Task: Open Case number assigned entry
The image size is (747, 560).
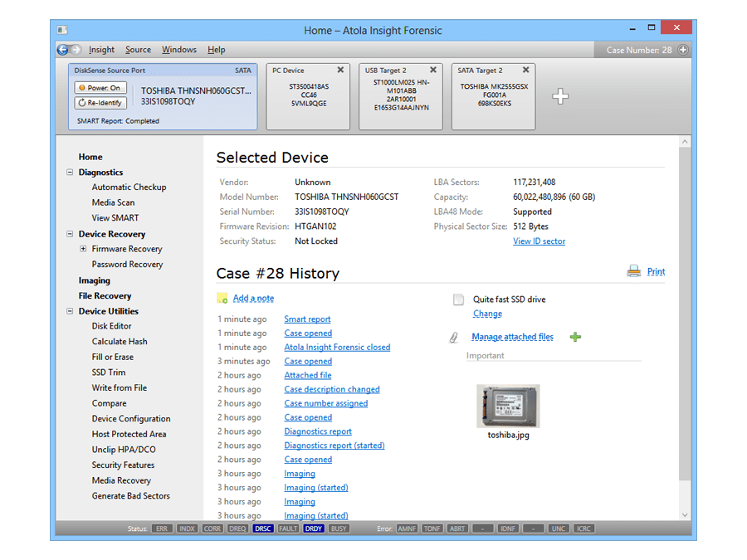Action: coord(326,403)
